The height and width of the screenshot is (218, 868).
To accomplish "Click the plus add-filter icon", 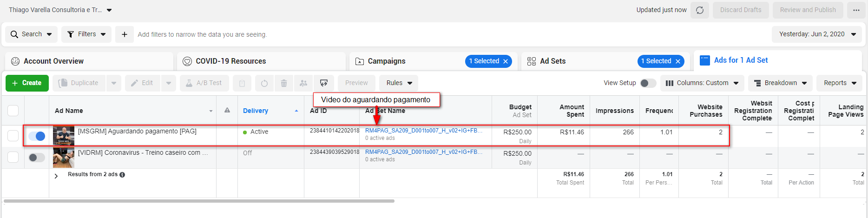I will point(124,34).
